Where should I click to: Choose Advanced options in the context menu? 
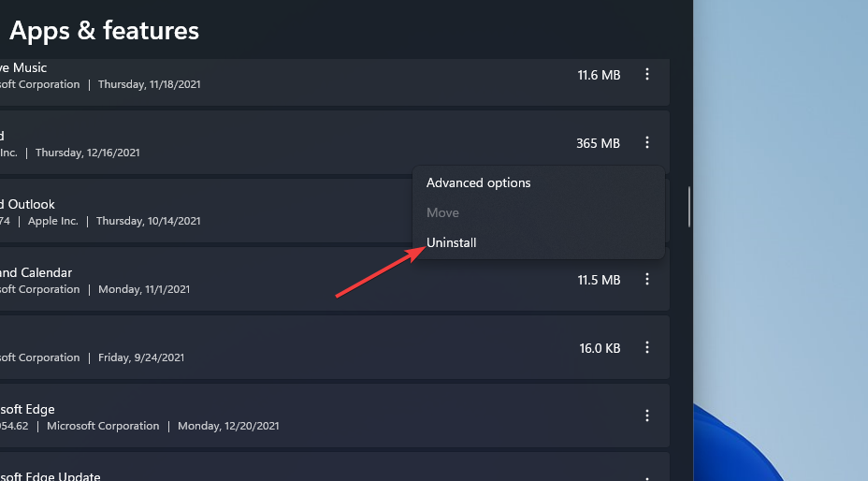[x=479, y=182]
